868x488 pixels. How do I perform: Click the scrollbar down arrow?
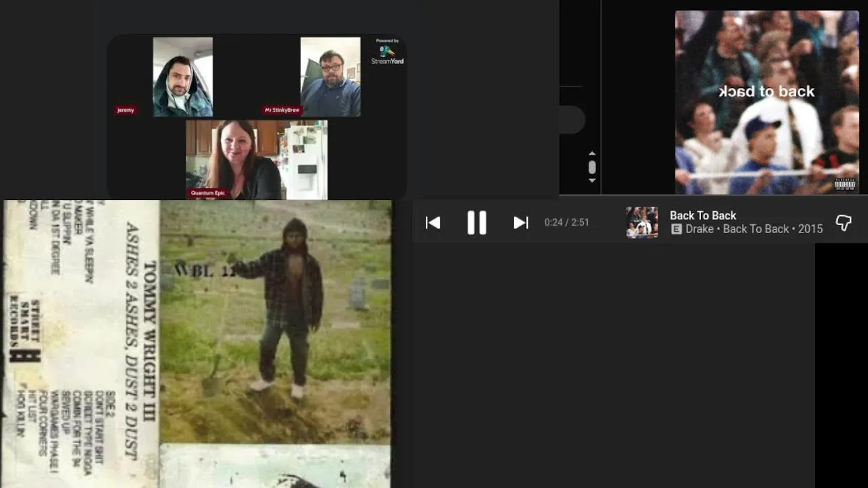(x=592, y=180)
